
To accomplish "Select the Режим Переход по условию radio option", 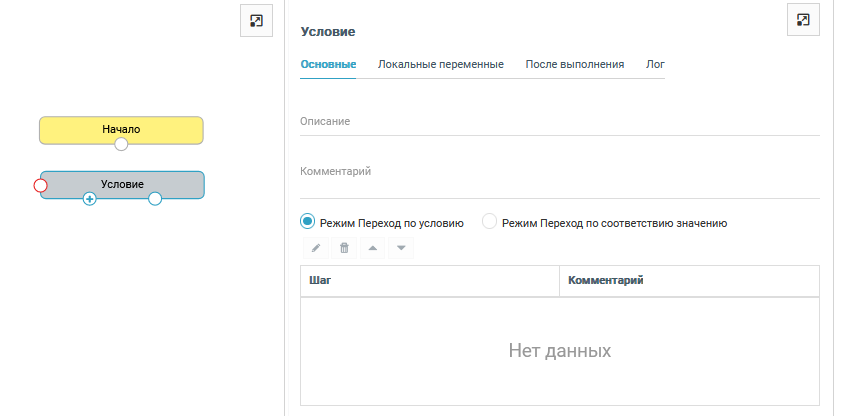I will click(x=308, y=222).
